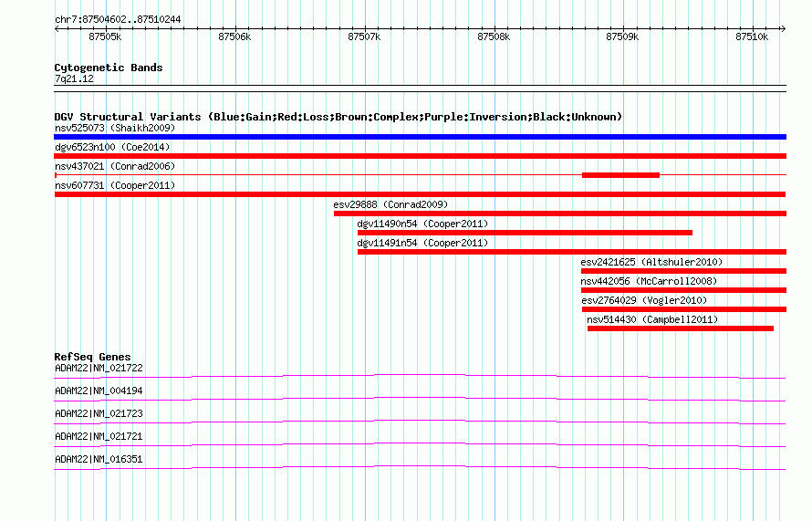
Task: Click the 87508k ruler label
Action: [x=494, y=36]
